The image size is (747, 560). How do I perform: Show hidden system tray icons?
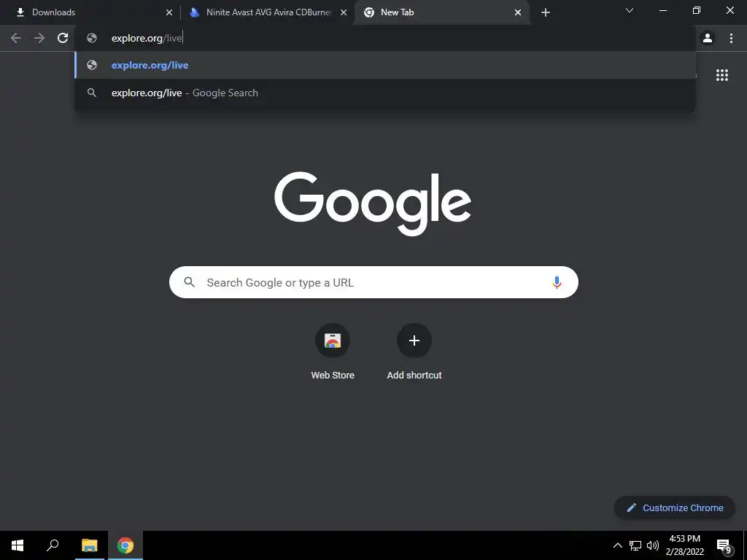(x=617, y=545)
